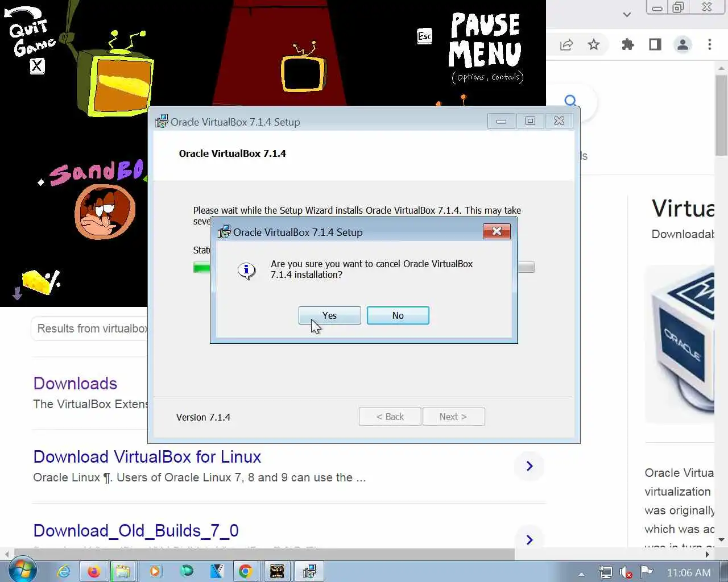Viewport: 728px width, 582px height.
Task: Click the Version 7.1.4 label in the setup window
Action: pyautogui.click(x=203, y=417)
